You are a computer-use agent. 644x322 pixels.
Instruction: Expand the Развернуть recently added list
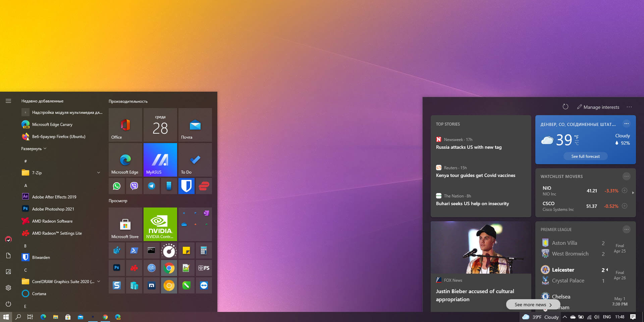click(x=34, y=149)
